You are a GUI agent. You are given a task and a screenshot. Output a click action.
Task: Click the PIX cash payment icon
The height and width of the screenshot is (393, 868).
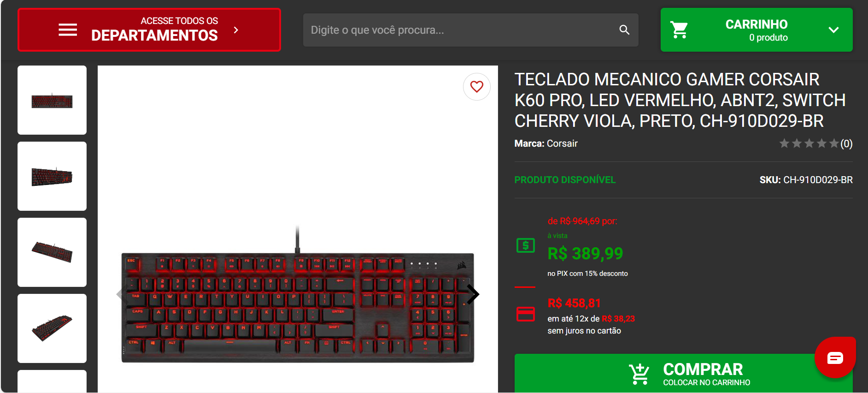(526, 245)
